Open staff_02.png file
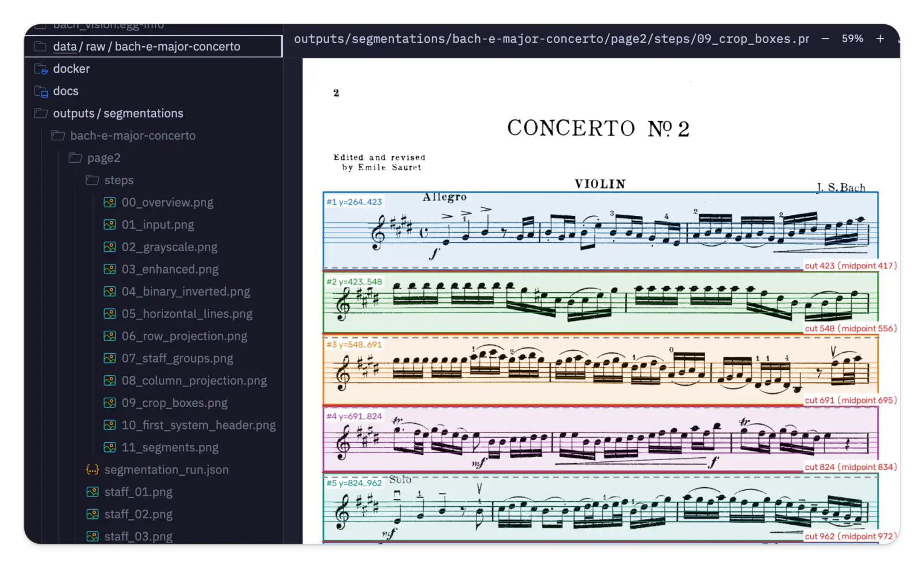The height and width of the screenshot is (568, 924). (138, 514)
